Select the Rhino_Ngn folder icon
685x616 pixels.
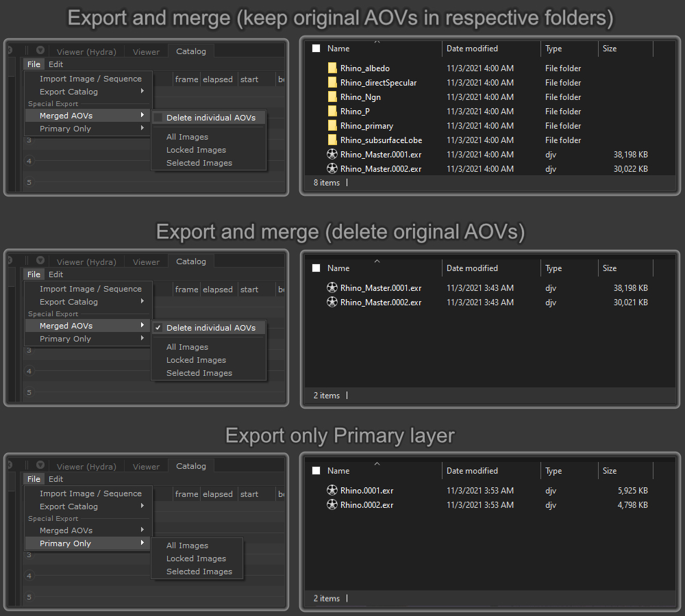click(332, 97)
